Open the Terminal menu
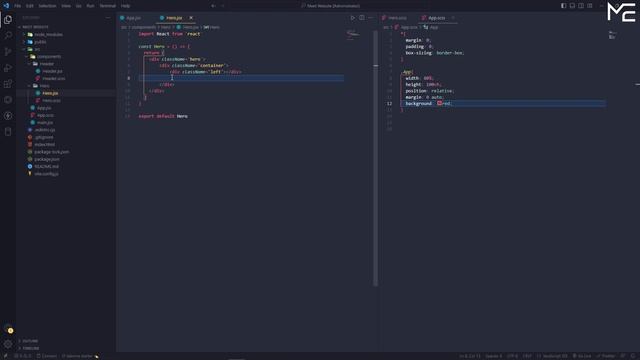Screen dimensions: 640x360 click(108, 6)
